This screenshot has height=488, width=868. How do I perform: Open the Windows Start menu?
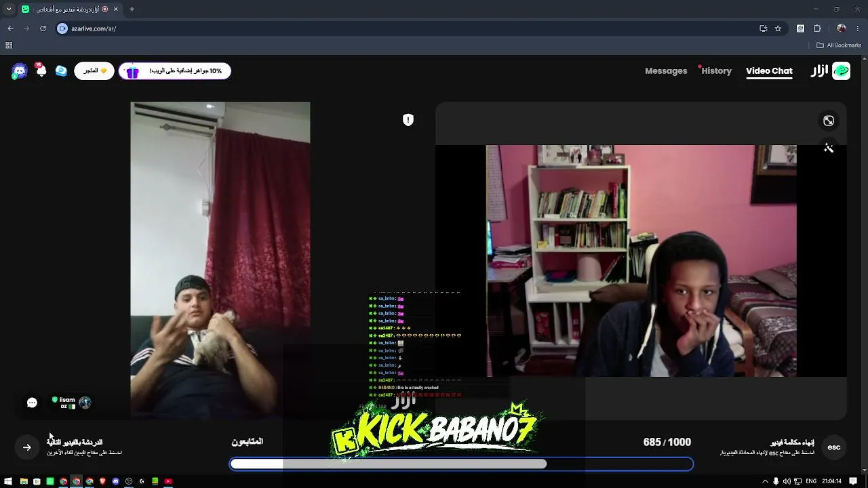pyautogui.click(x=8, y=481)
